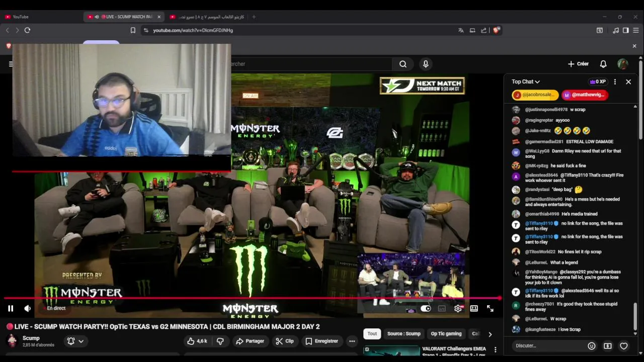Open options for the VALORANT Challengers video
This screenshot has height=362, width=644.
496,349
